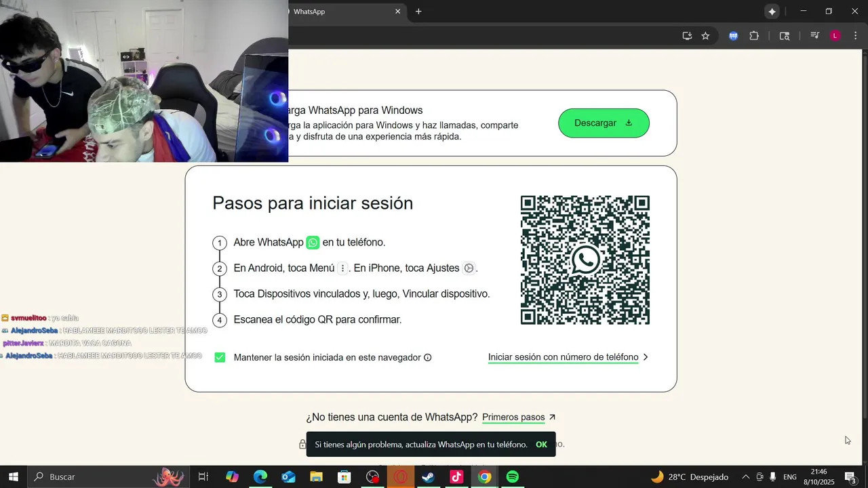The width and height of the screenshot is (868, 488).
Task: Launch Copilot from the taskbar
Action: [232, 477]
